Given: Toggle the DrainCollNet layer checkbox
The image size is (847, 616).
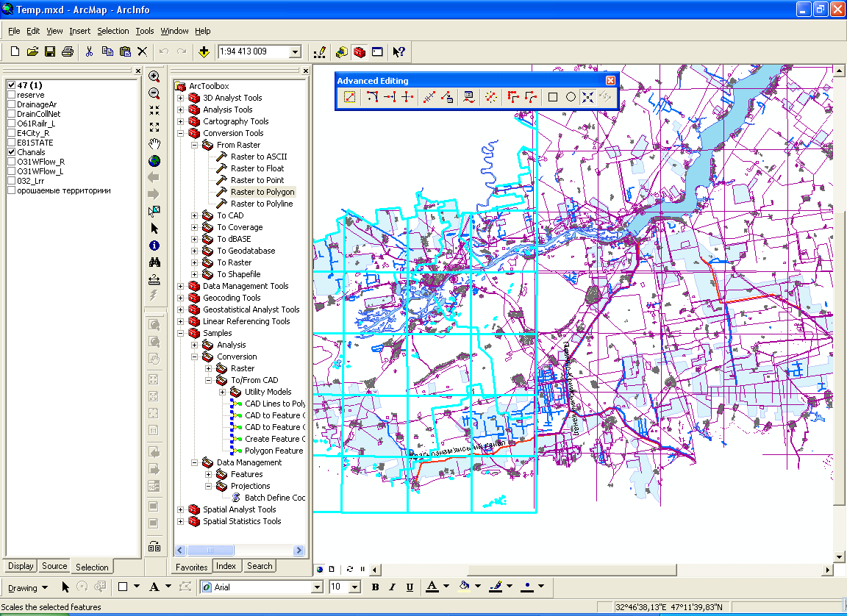Looking at the screenshot, I should (x=11, y=114).
